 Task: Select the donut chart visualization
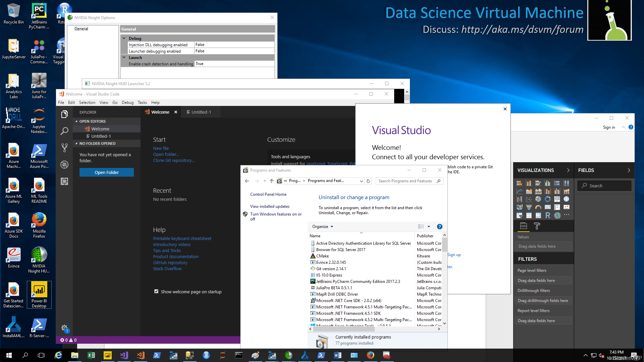click(547, 199)
